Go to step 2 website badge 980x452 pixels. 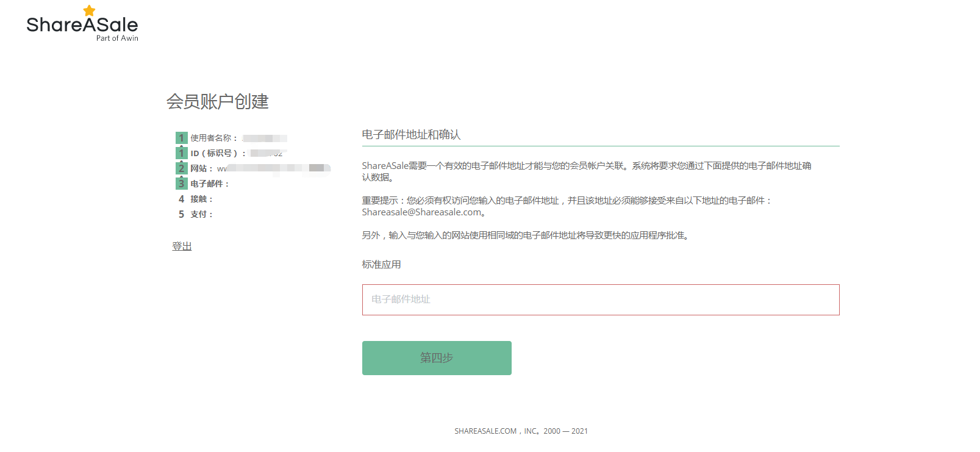pos(181,168)
